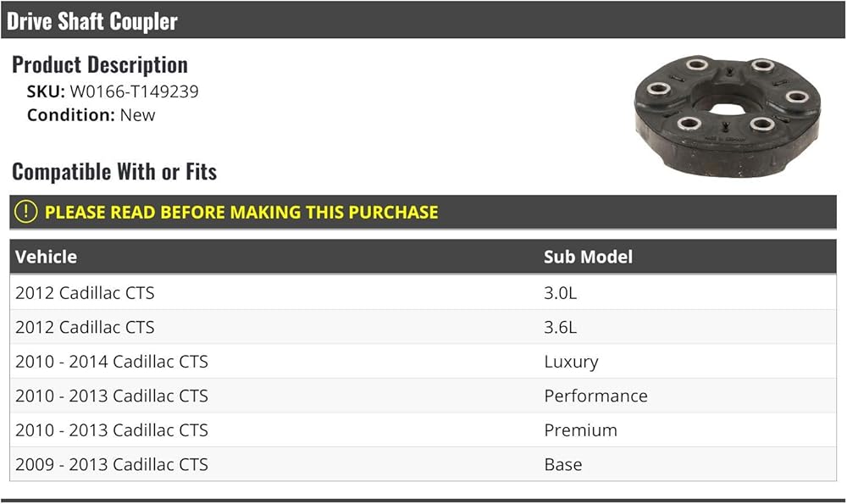Viewport: 847px width, 504px height.
Task: Click the yellow exclamation warning icon
Action: (x=25, y=212)
